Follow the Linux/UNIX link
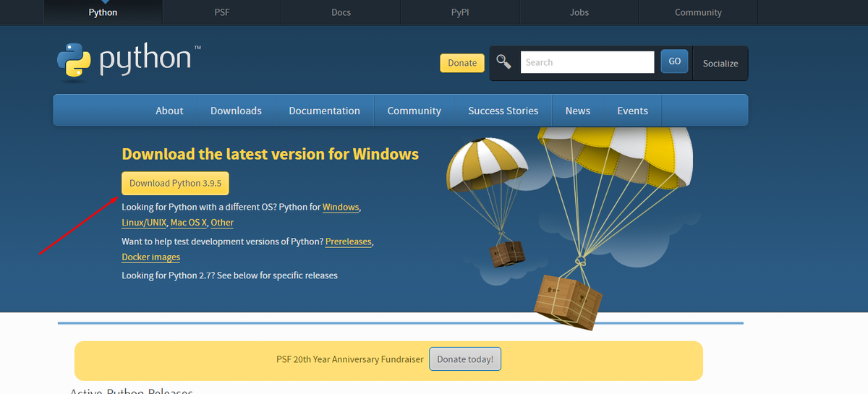The height and width of the screenshot is (394, 868). point(145,223)
